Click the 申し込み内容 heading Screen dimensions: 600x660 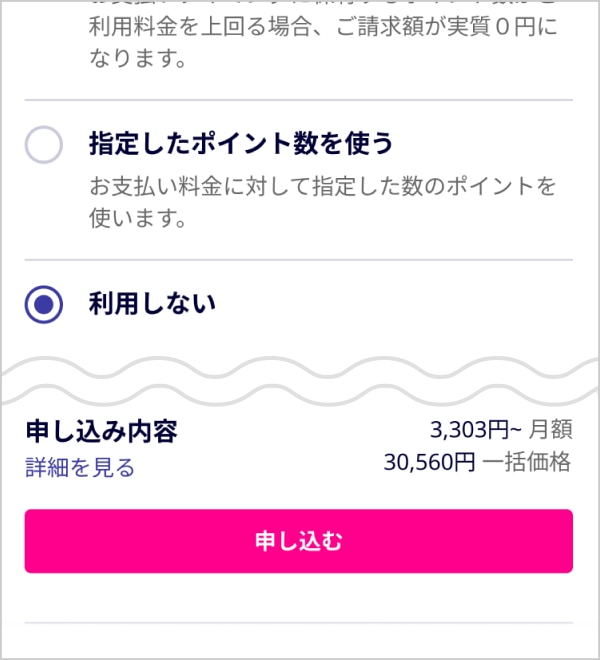point(101,432)
